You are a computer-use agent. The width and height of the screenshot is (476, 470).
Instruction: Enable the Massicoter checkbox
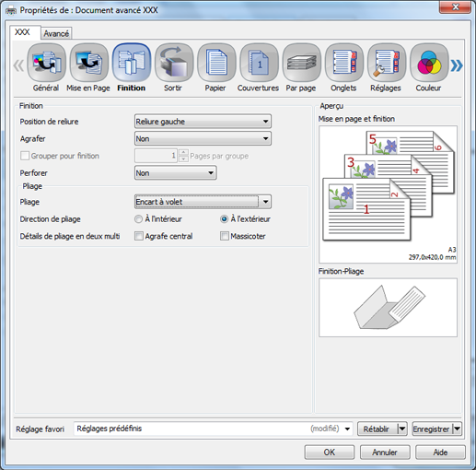click(225, 236)
